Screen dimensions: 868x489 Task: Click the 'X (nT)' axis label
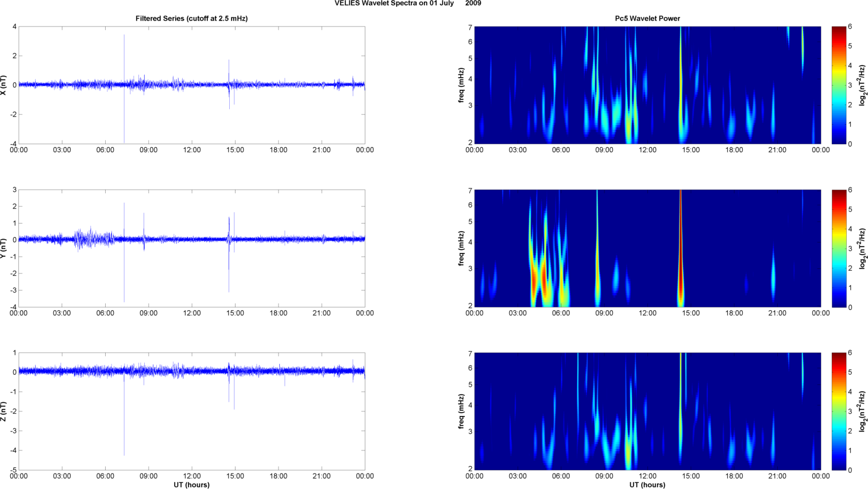4,85
